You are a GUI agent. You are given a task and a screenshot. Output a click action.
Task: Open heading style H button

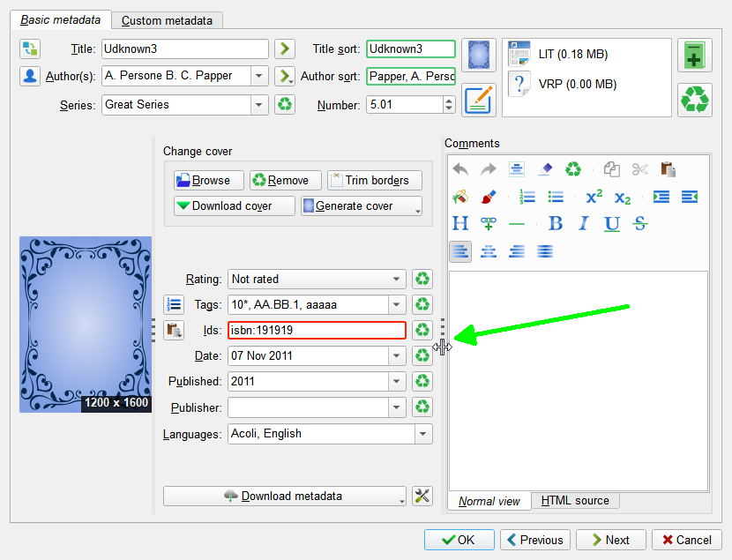click(x=460, y=224)
